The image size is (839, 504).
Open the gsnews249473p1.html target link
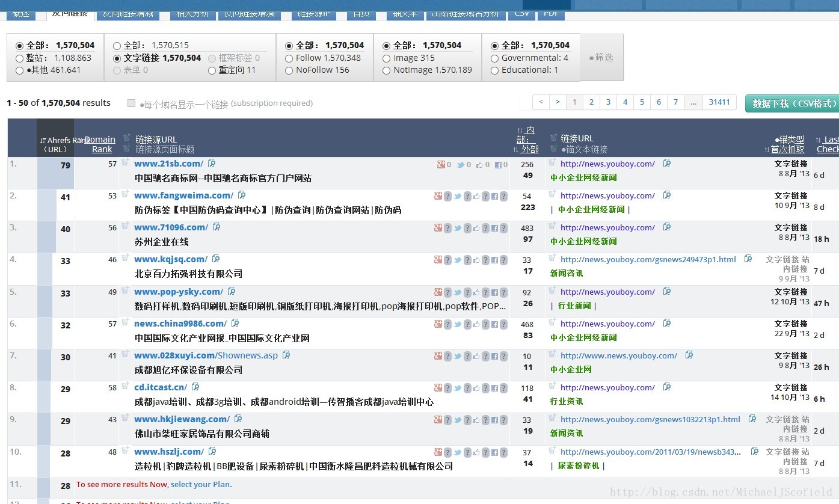coord(648,259)
